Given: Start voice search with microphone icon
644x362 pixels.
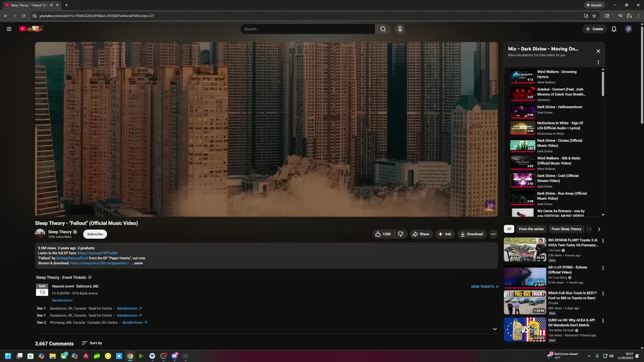Looking at the screenshot, I should (400, 29).
